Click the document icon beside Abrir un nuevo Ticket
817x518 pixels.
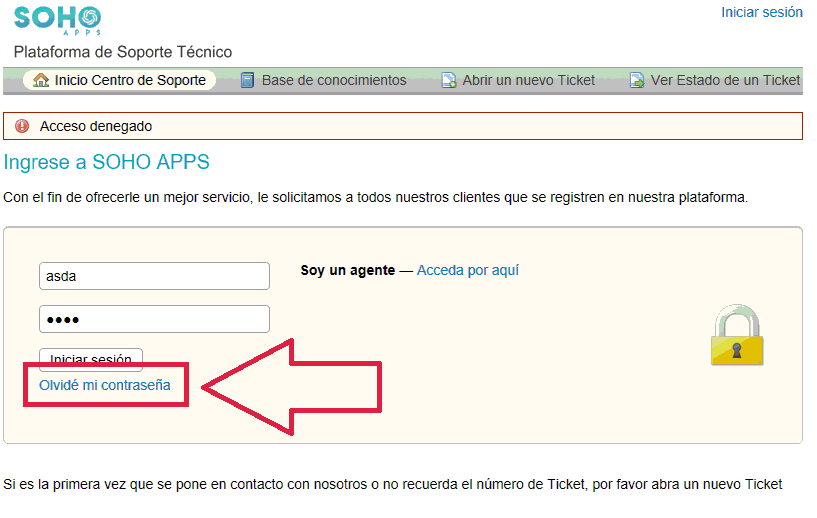[x=449, y=80]
